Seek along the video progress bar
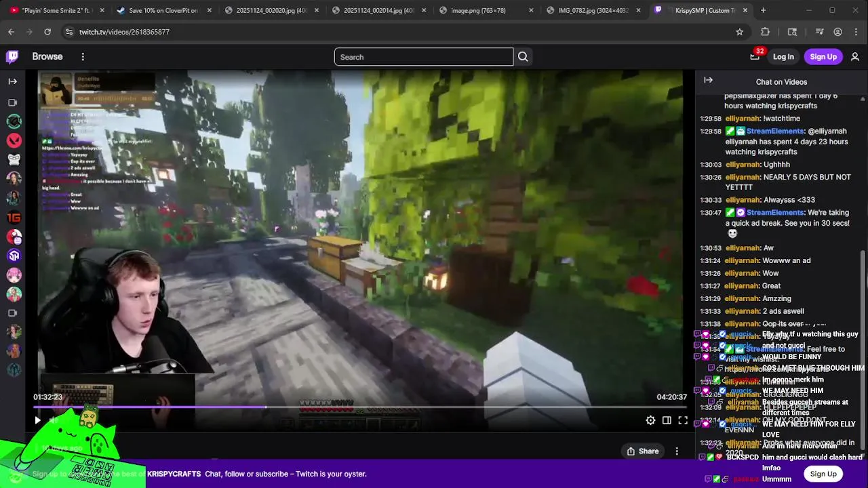 coord(360,407)
